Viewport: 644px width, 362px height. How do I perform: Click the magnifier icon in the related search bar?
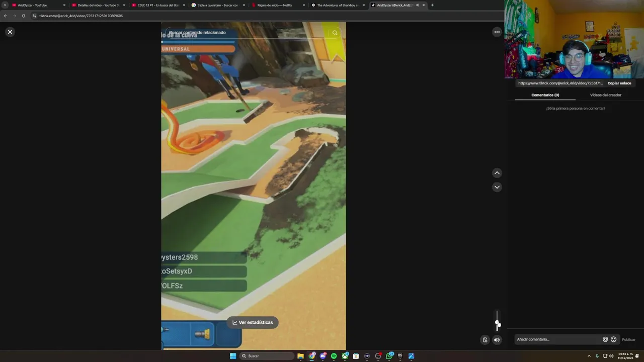(335, 33)
